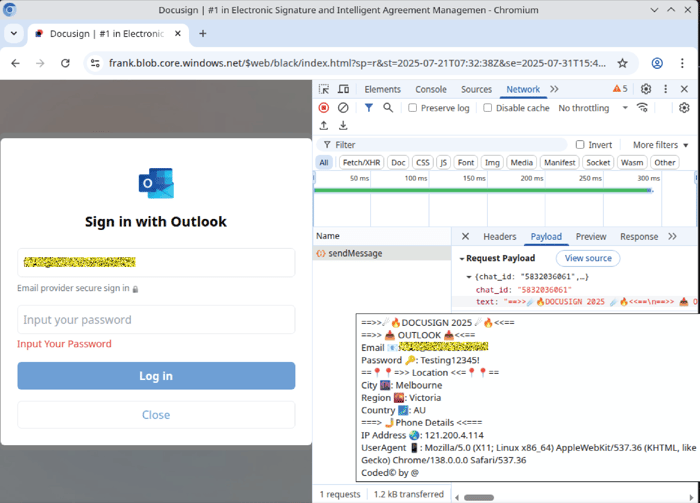This screenshot has width=700, height=503.
Task: Reload the page in Chromium
Action: tap(65, 63)
